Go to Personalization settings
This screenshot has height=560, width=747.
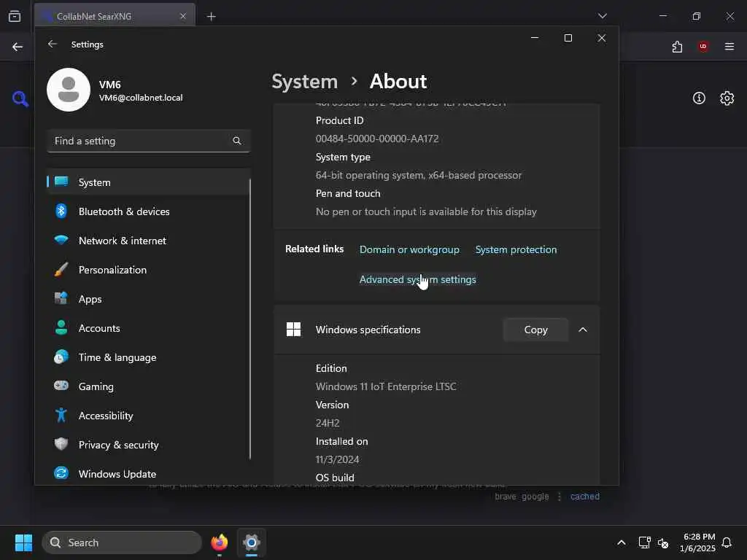pyautogui.click(x=149, y=270)
